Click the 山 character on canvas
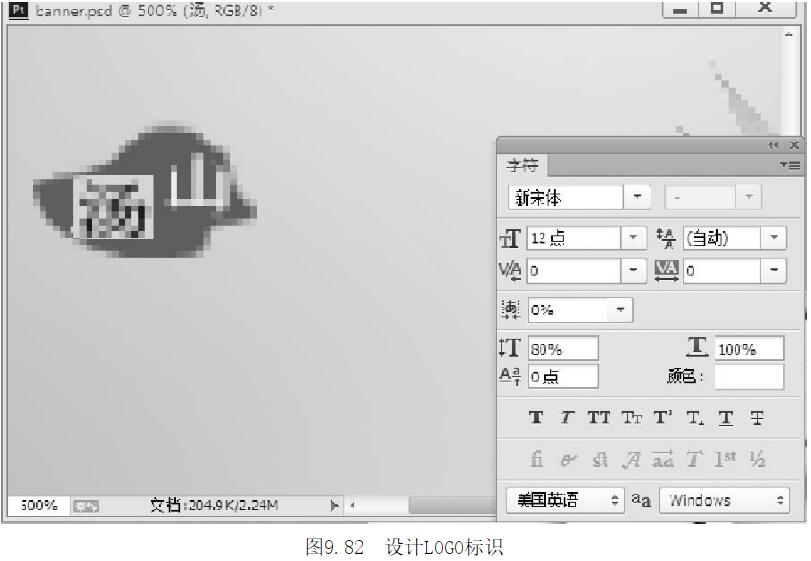The height and width of the screenshot is (561, 811). (x=198, y=179)
